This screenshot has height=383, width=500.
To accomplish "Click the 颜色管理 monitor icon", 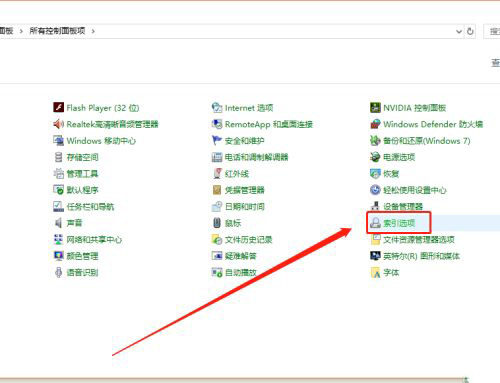I will (x=58, y=256).
